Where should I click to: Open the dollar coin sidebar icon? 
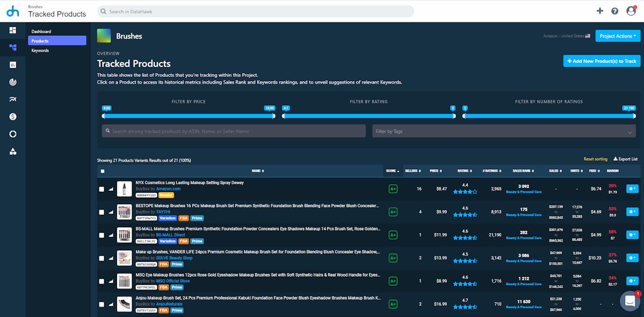tap(13, 117)
